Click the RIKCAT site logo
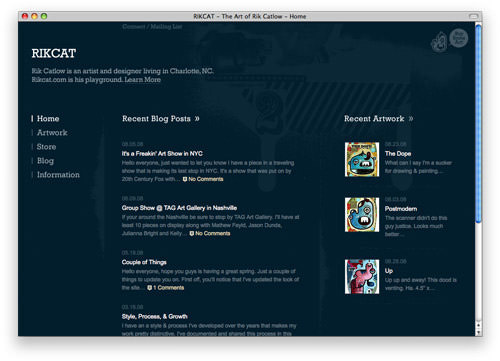The height and width of the screenshot is (361, 500). coord(54,53)
